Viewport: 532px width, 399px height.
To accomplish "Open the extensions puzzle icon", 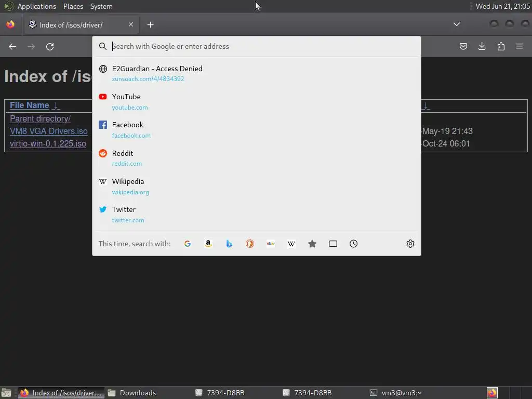I will (x=501, y=46).
